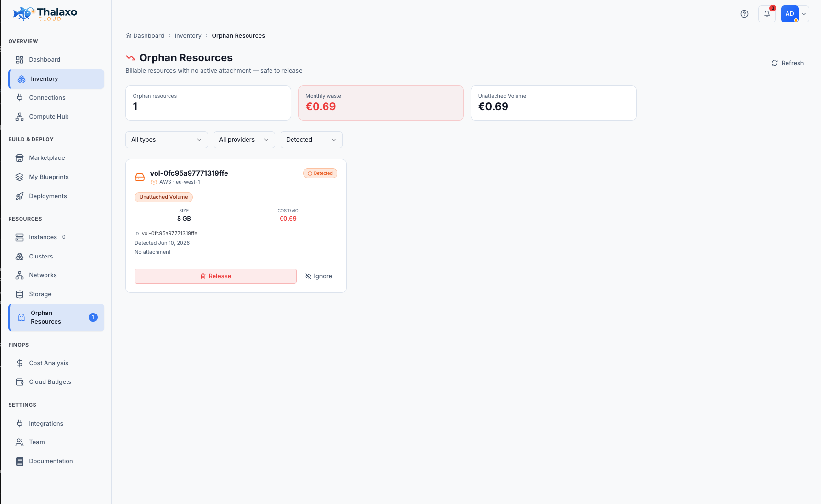Ignore the orphan volume
The height and width of the screenshot is (504, 821).
pos(319,276)
